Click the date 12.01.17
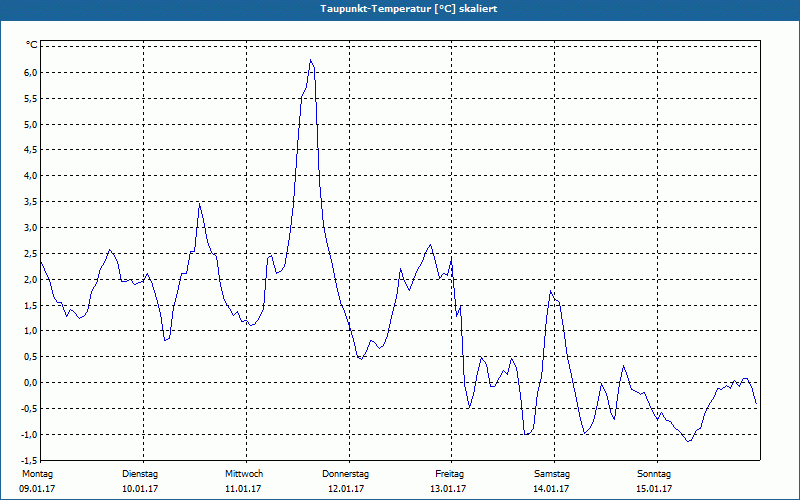The image size is (800, 500). click(x=346, y=489)
